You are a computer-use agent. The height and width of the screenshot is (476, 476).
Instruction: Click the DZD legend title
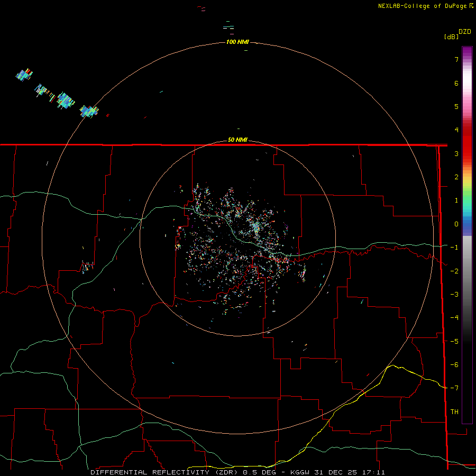465,32
